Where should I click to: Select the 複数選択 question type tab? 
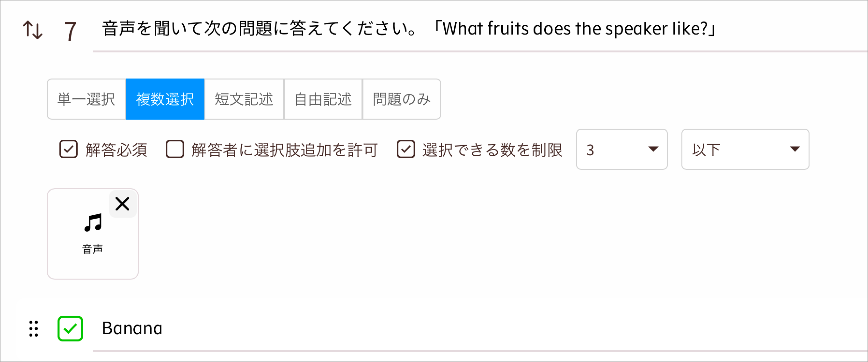click(x=165, y=99)
